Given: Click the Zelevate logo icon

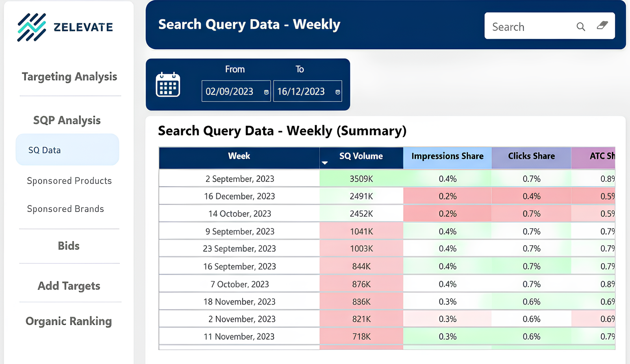Looking at the screenshot, I should tap(31, 27).
